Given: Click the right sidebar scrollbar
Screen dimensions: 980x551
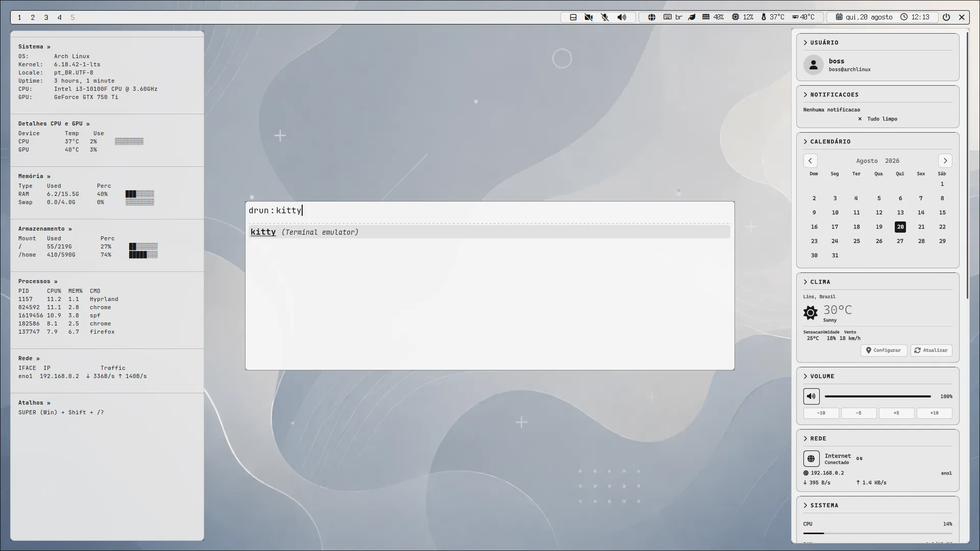Looking at the screenshot, I should point(967,166).
